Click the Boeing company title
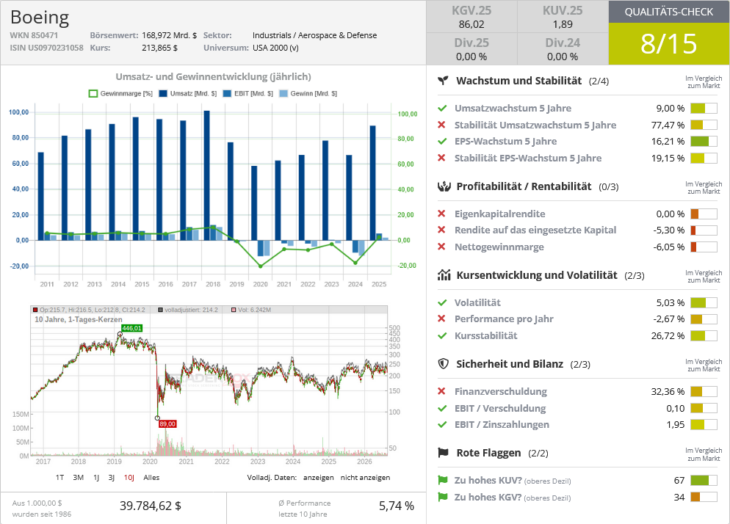 (x=40, y=17)
